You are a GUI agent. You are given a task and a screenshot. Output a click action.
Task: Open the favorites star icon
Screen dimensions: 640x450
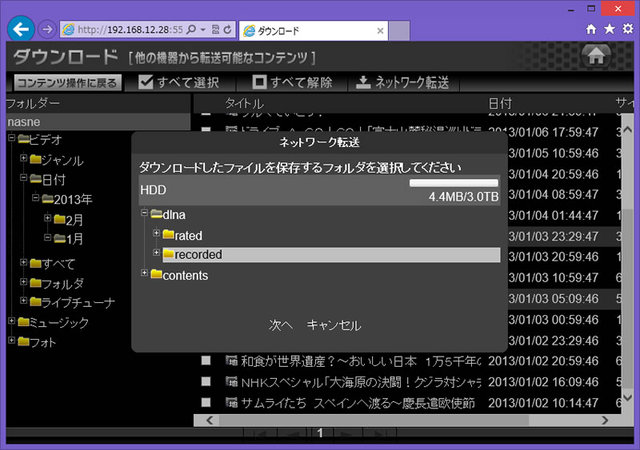click(610, 28)
